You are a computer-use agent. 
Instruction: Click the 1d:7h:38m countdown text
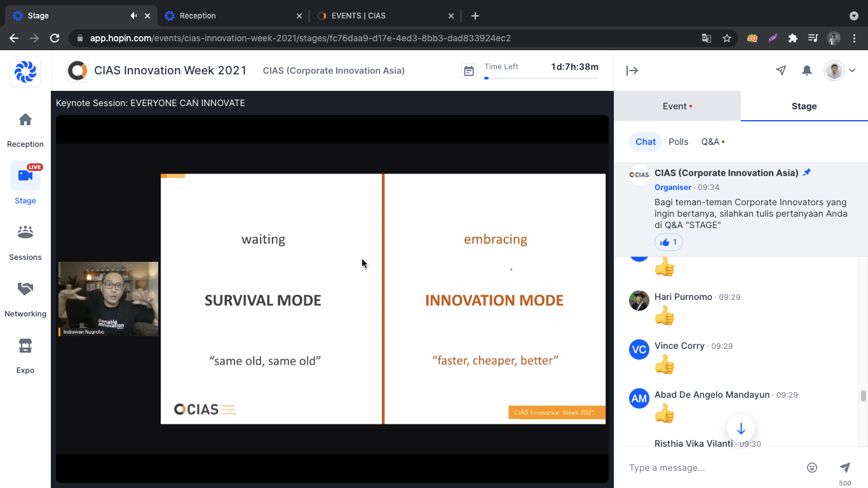pyautogui.click(x=575, y=67)
